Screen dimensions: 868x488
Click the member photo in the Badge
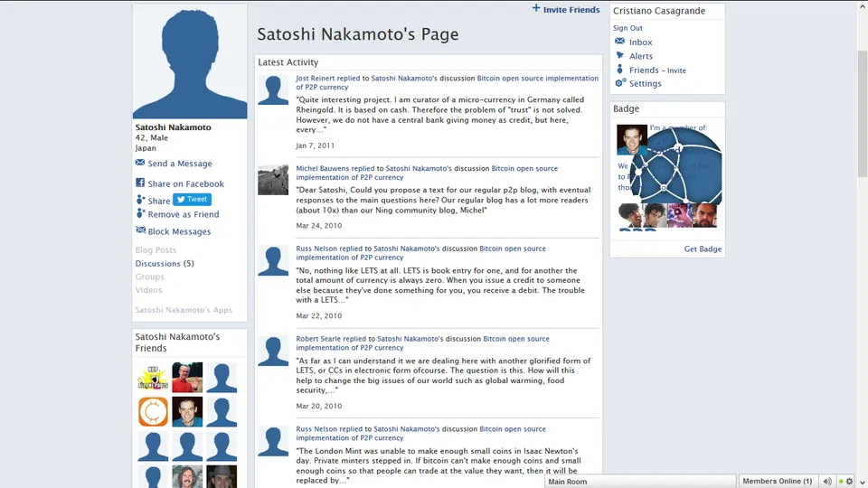pyautogui.click(x=632, y=139)
